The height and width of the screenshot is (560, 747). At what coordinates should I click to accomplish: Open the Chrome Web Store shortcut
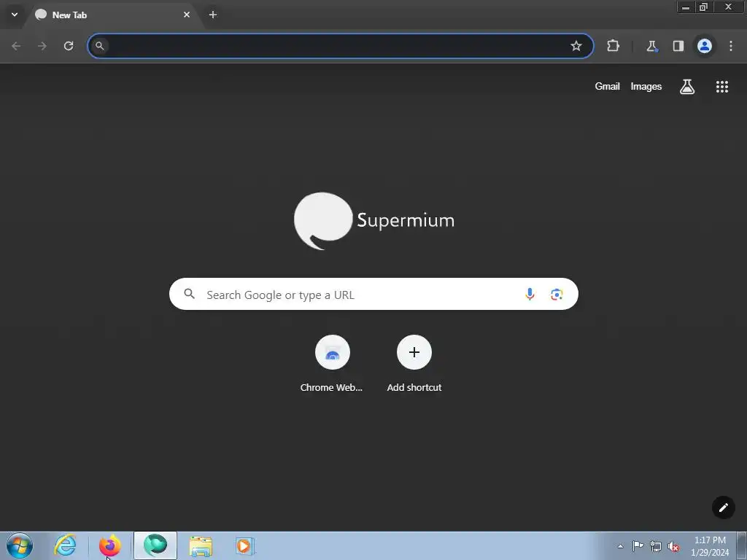point(332,364)
